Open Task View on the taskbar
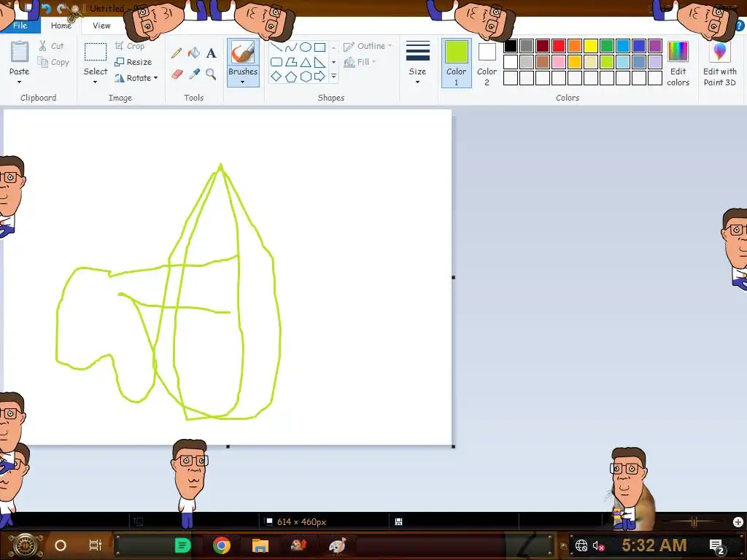747x560 pixels. (96, 545)
